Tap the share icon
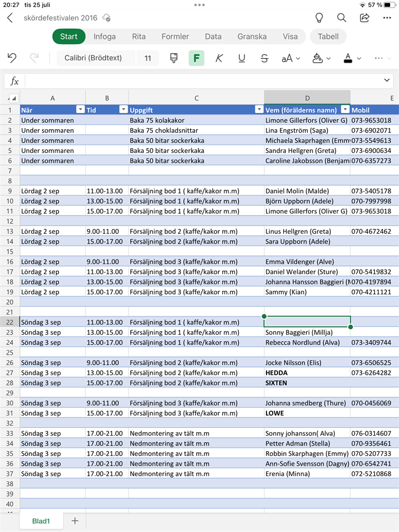 click(365, 18)
